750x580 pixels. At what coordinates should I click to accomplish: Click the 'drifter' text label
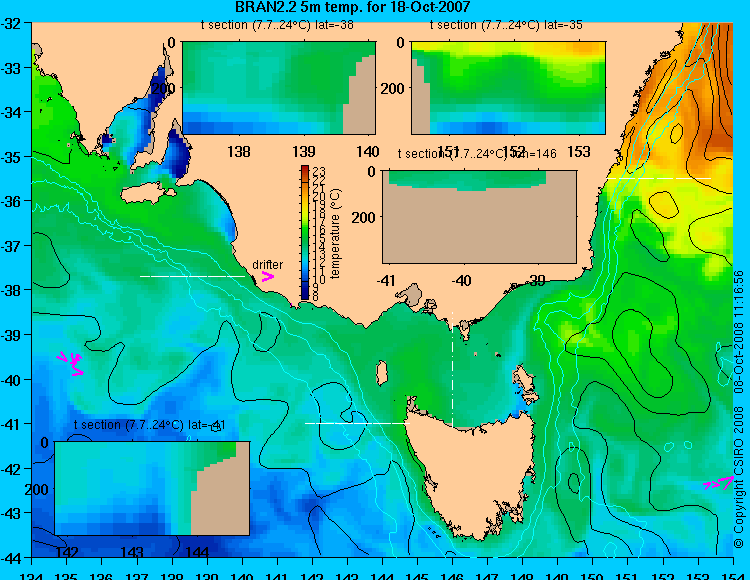267,264
